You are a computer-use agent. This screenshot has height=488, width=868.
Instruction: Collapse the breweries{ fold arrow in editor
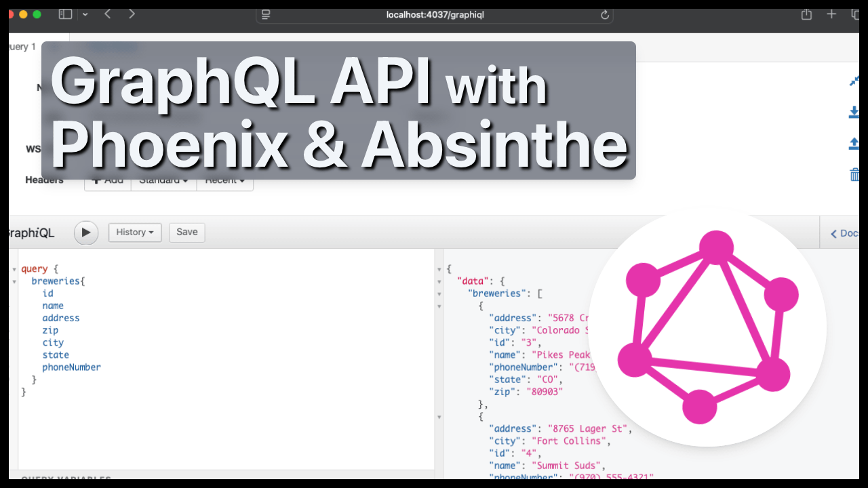(14, 282)
